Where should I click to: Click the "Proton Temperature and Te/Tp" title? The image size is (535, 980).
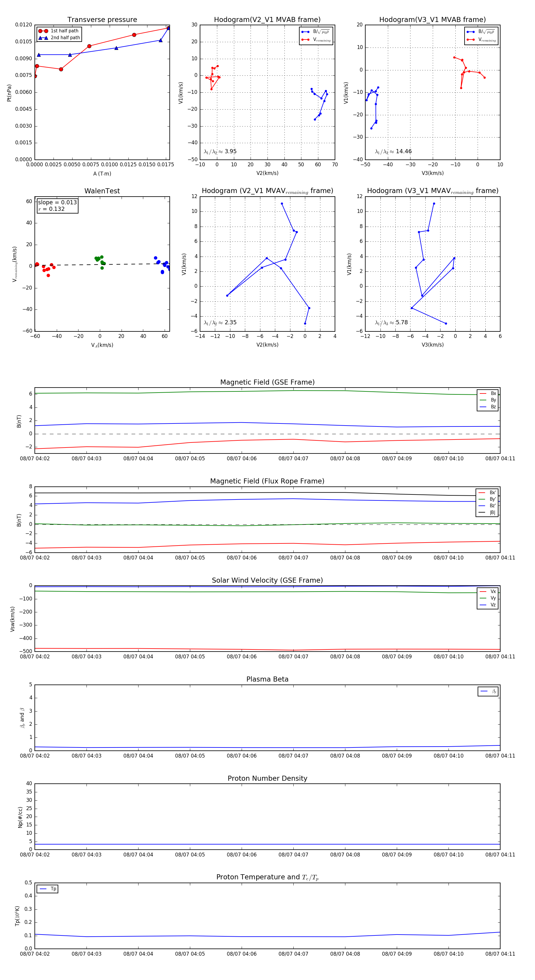coord(267,877)
